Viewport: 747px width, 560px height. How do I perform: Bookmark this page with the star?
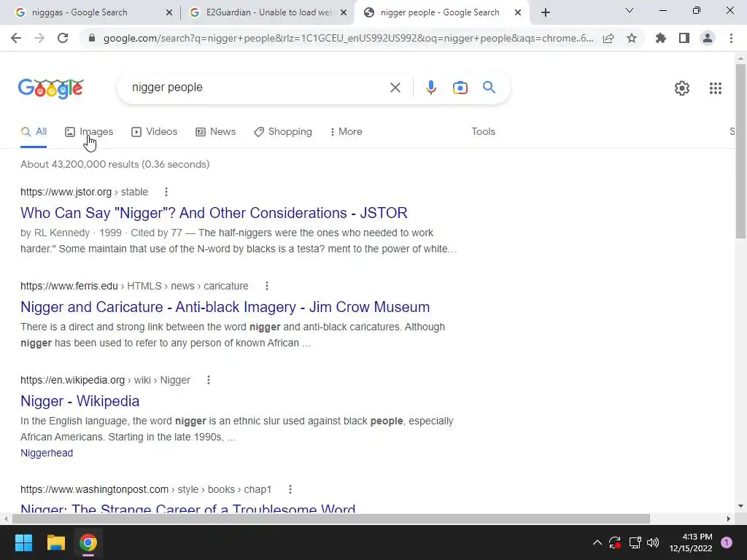[632, 38]
